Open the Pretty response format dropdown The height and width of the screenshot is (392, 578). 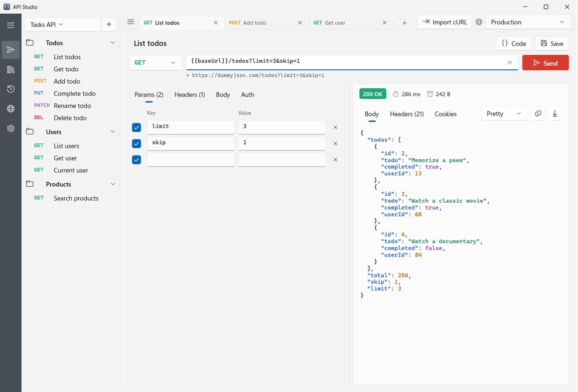coord(504,114)
